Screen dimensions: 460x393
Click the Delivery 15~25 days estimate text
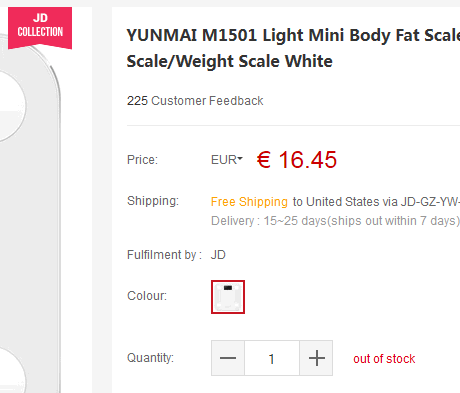point(335,221)
